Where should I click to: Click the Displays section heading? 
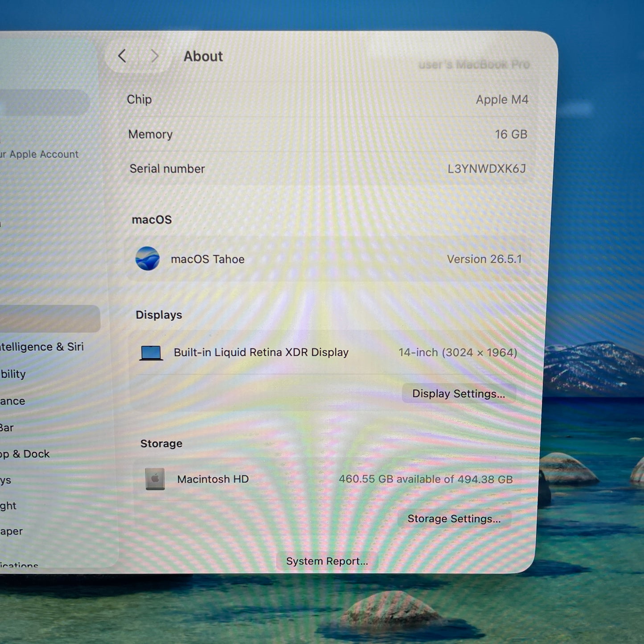pos(159,315)
